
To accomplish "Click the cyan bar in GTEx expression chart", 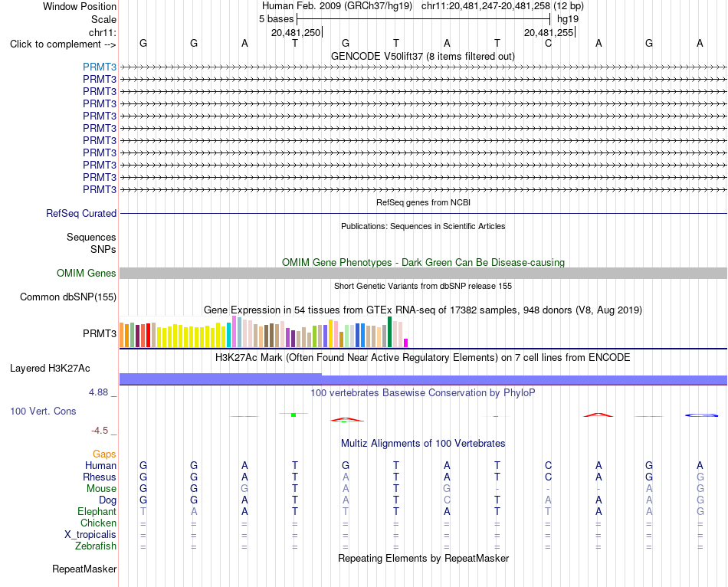I will pos(229,335).
